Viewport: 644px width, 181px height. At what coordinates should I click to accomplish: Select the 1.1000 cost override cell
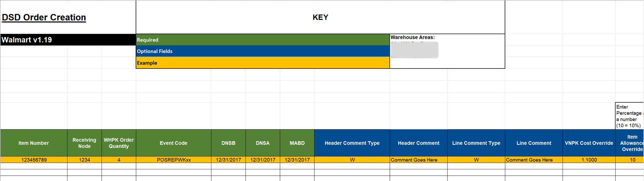tap(589, 160)
